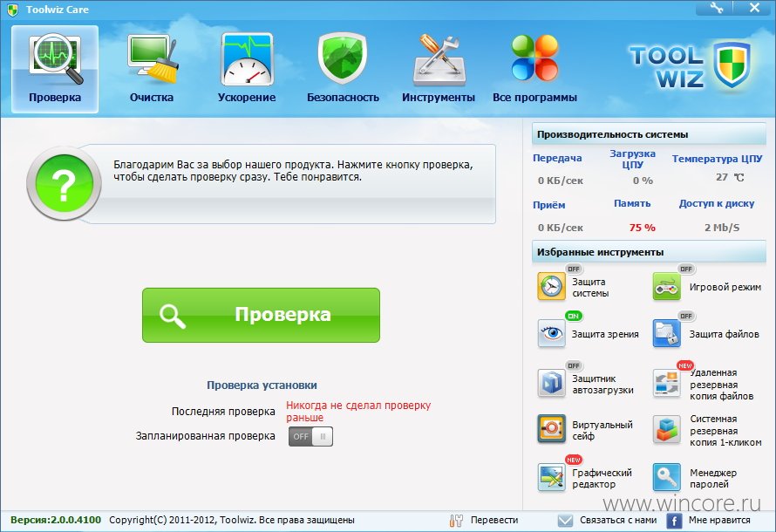Toggle the OFF badge on Защитник автозагрузки

pyautogui.click(x=574, y=365)
